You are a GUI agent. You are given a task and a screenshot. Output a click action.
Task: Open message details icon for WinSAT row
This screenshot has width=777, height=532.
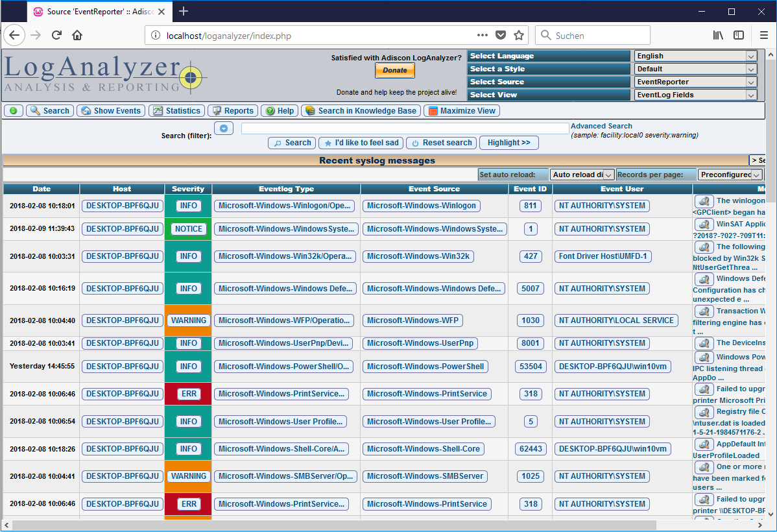[x=703, y=224]
